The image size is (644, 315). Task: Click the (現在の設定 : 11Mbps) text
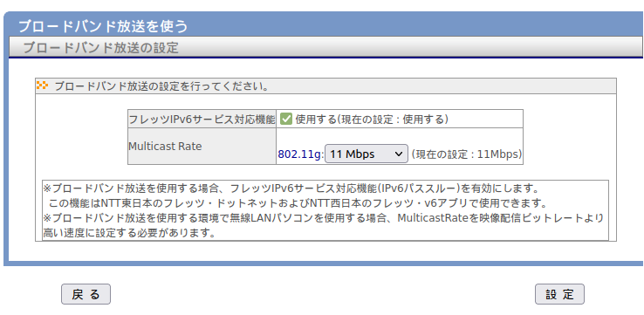tap(467, 154)
